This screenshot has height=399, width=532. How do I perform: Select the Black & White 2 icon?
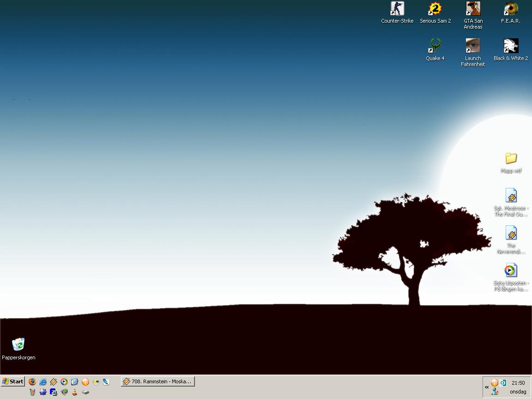511,49
